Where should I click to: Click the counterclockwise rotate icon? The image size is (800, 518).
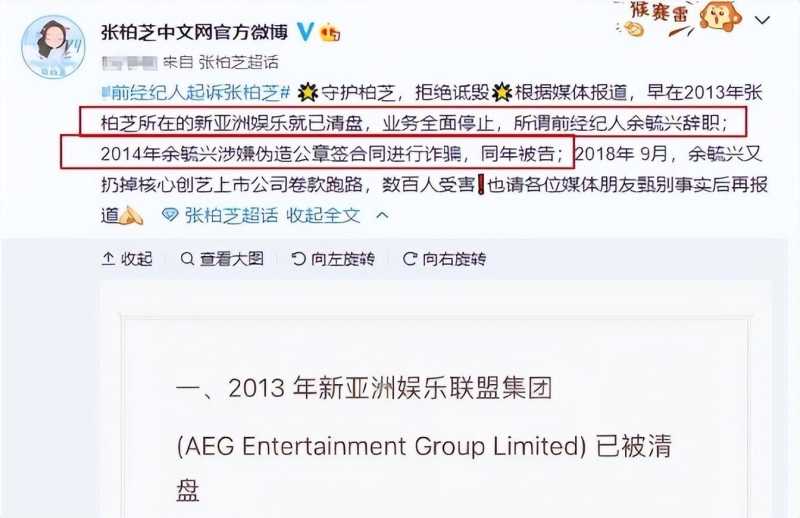[x=298, y=259]
